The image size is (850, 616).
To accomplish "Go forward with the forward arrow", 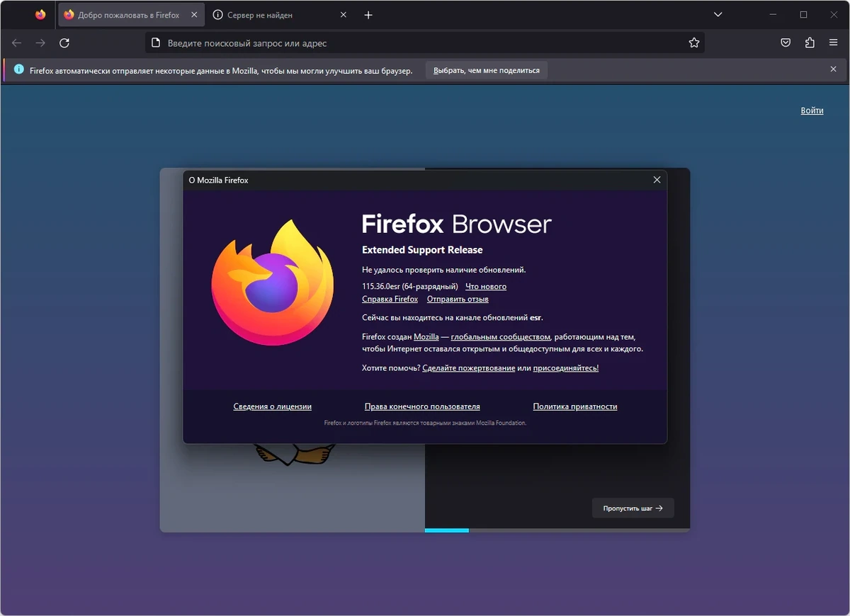I will (x=40, y=43).
